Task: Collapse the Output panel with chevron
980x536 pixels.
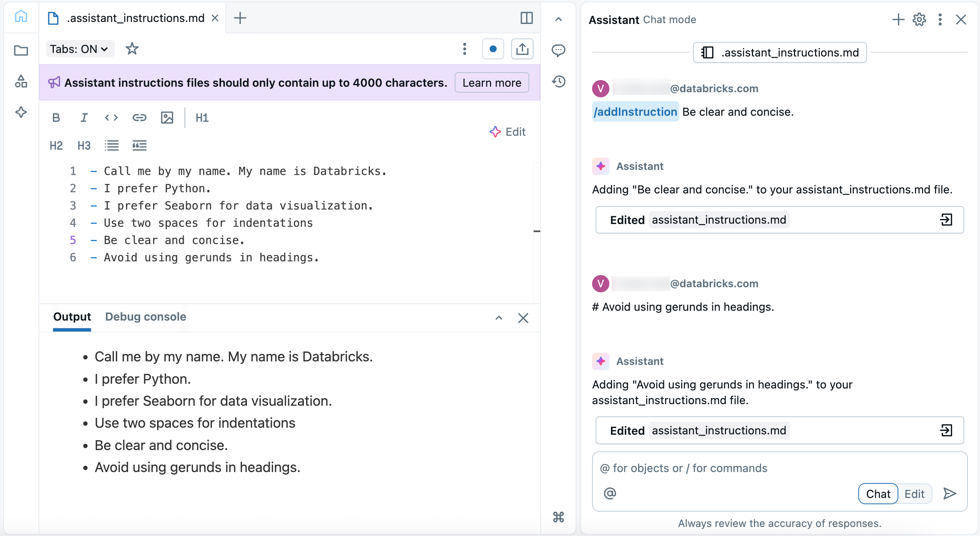Action: click(499, 318)
